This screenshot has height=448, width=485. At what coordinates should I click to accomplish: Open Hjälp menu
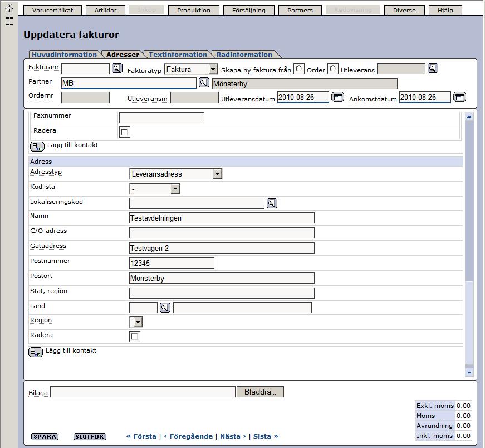point(445,10)
